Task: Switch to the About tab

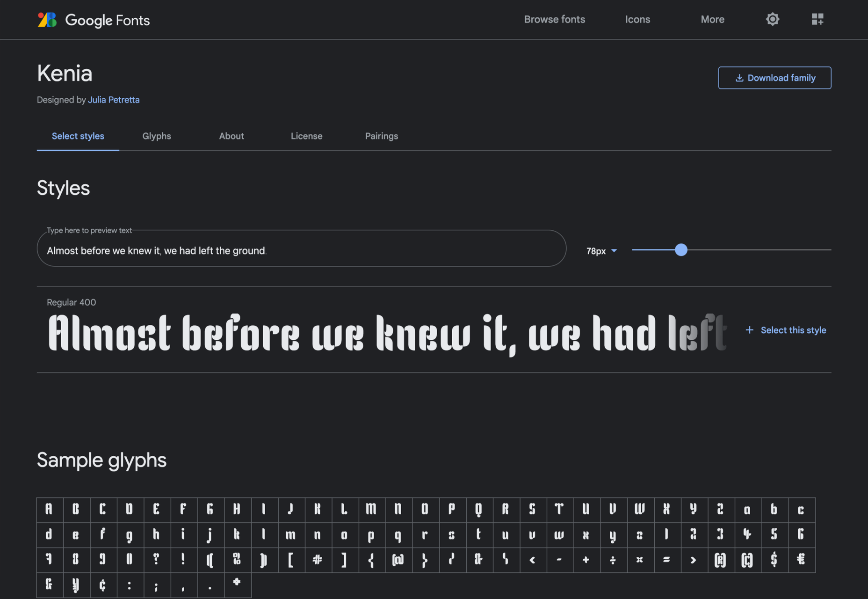Action: [x=231, y=136]
